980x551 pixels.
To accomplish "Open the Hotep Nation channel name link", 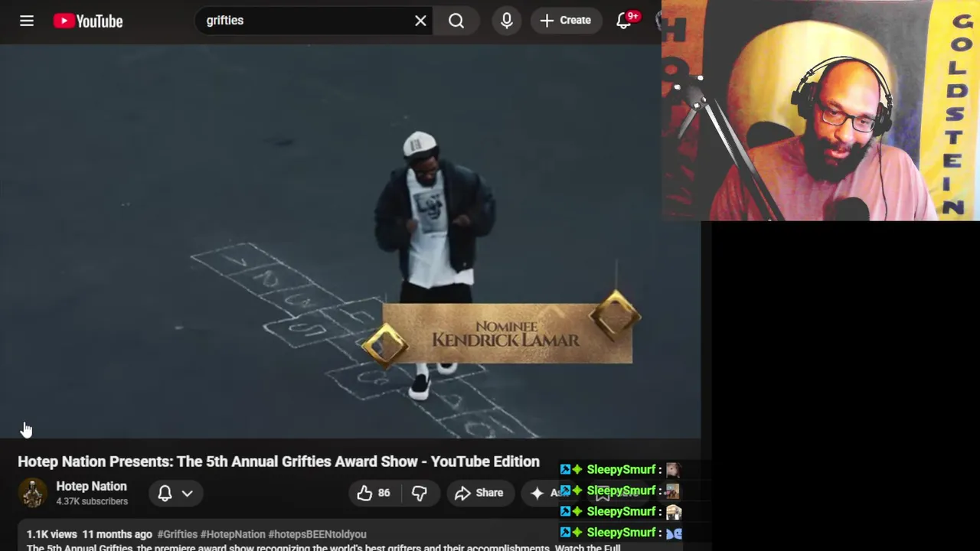I will coord(91,486).
